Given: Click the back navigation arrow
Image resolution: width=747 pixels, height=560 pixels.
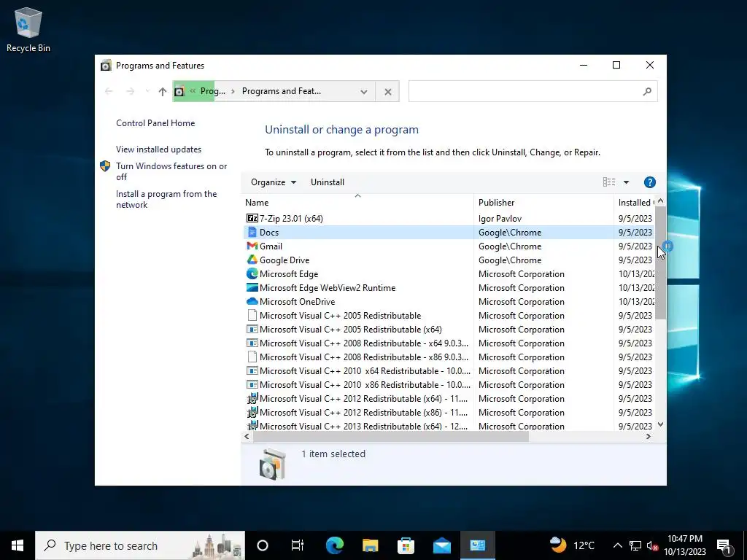Looking at the screenshot, I should (x=109, y=91).
